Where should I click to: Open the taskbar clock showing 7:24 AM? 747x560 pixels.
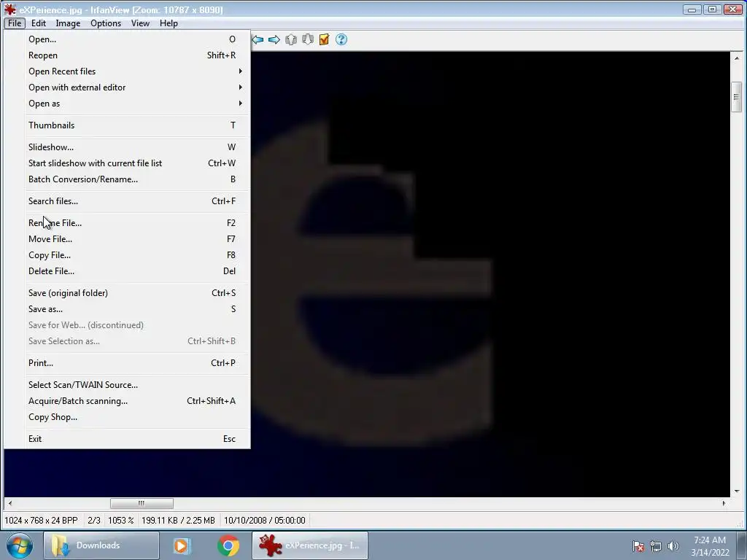(710, 546)
